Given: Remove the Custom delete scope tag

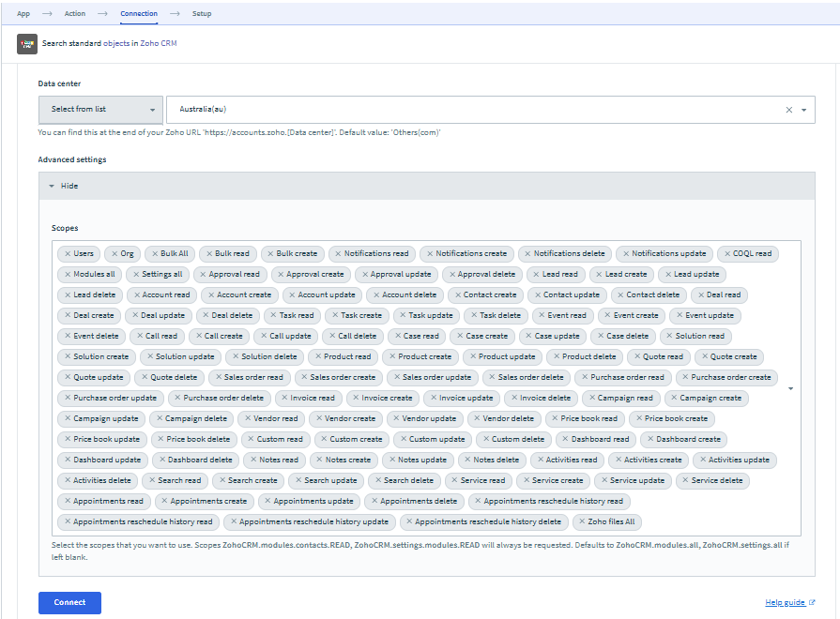Looking at the screenshot, I should tap(486, 439).
